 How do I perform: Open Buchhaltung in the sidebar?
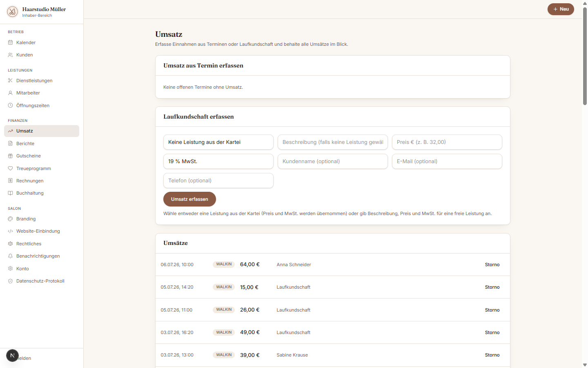pos(42,193)
